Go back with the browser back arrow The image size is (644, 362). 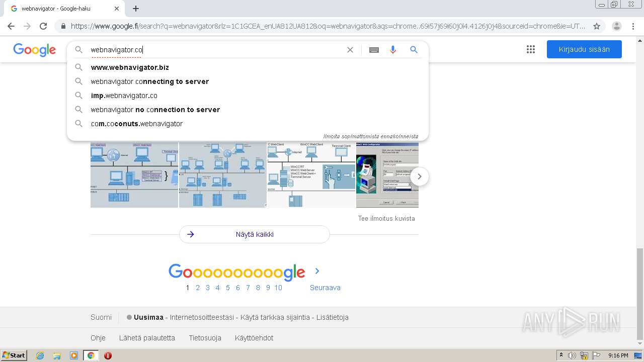tap(11, 26)
